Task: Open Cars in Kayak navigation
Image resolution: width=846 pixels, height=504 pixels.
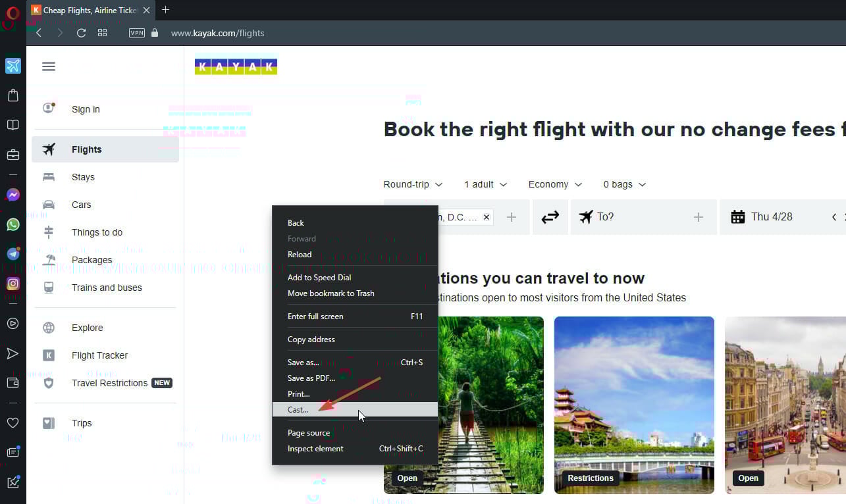Action: tap(105, 205)
